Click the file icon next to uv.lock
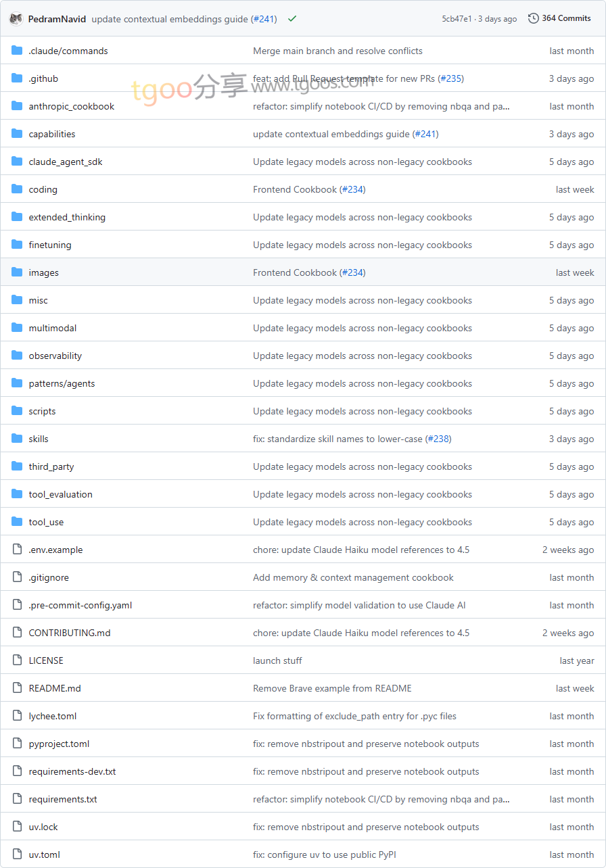This screenshot has height=868, width=606. [17, 827]
